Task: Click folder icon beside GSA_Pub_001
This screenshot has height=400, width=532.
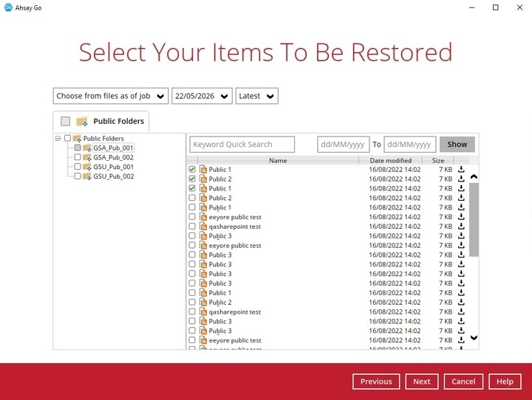Action: pos(87,148)
